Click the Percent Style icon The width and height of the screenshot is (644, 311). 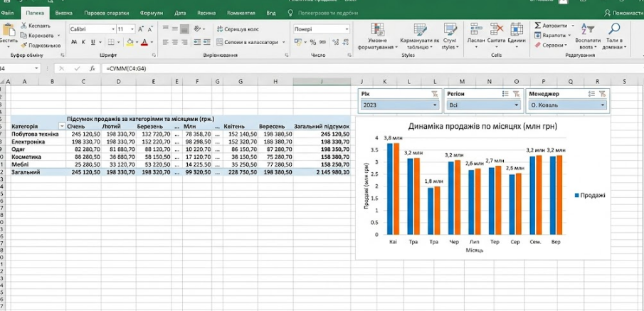[313, 42]
